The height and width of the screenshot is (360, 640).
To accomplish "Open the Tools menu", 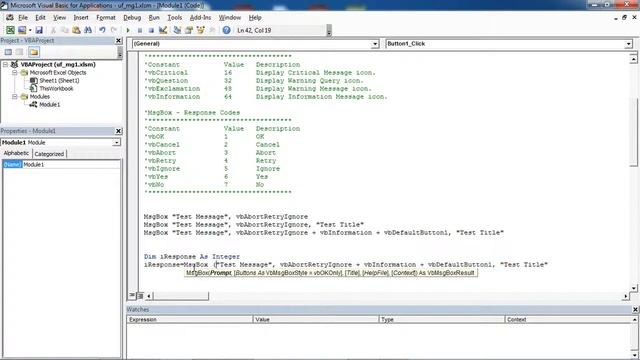I will pyautogui.click(x=175, y=18).
